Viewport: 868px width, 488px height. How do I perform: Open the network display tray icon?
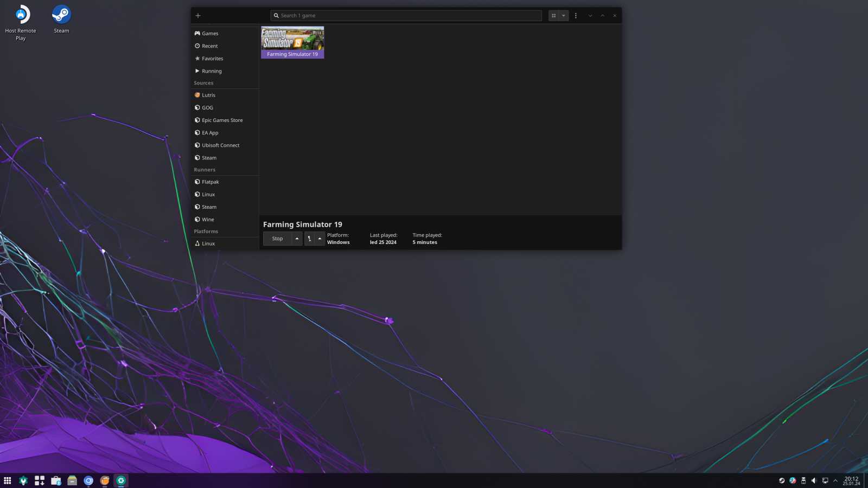tap(825, 480)
